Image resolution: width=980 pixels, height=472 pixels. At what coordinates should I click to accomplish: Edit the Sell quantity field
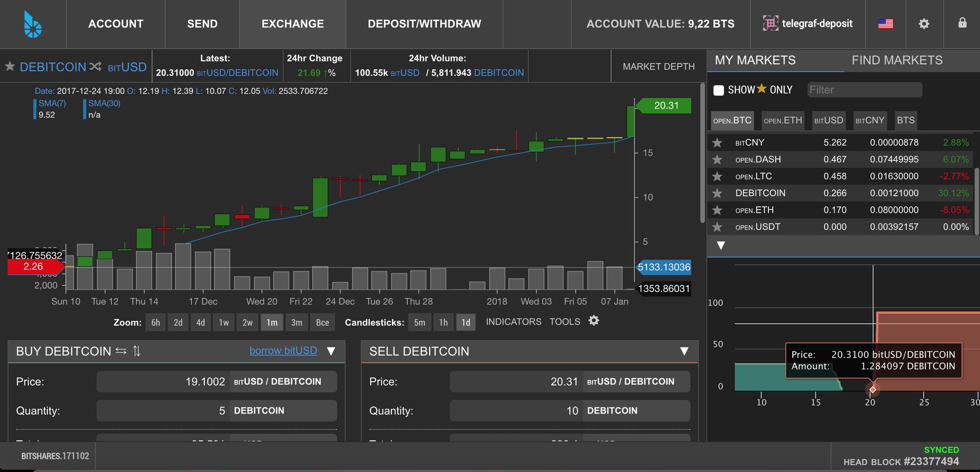pyautogui.click(x=516, y=411)
